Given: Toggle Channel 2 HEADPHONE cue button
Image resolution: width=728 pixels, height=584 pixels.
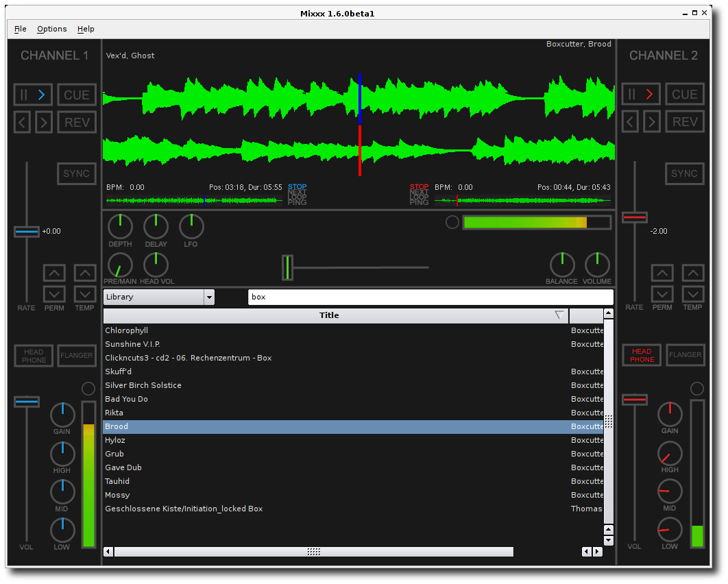Looking at the screenshot, I should [x=642, y=355].
